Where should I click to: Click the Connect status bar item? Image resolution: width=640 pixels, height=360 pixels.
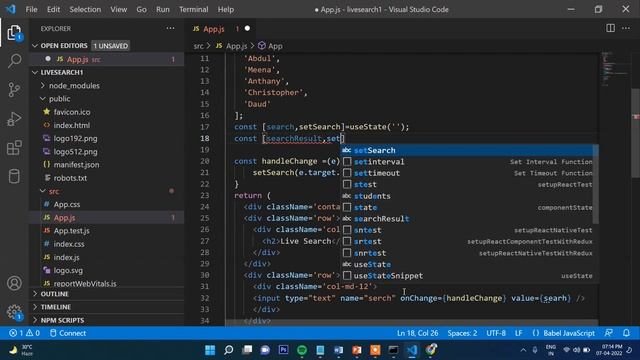[x=68, y=333]
